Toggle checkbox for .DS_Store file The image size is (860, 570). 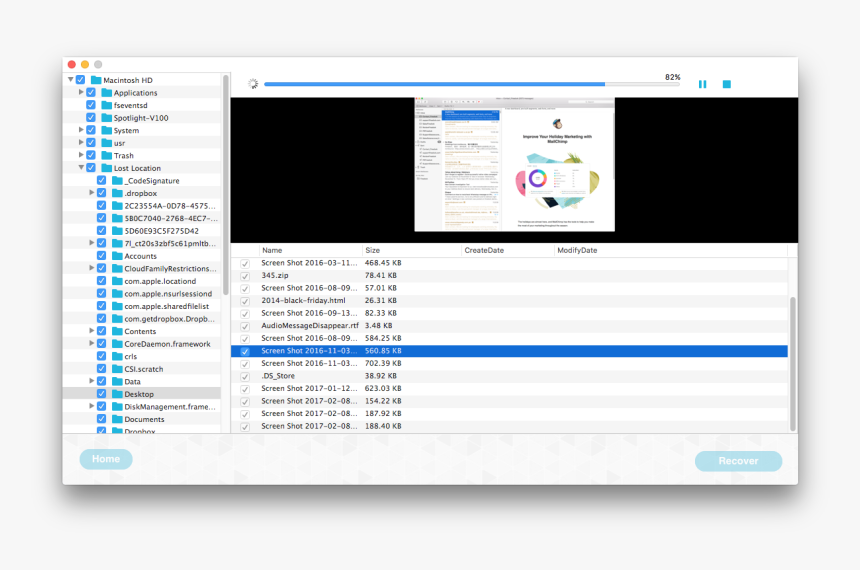tap(245, 376)
